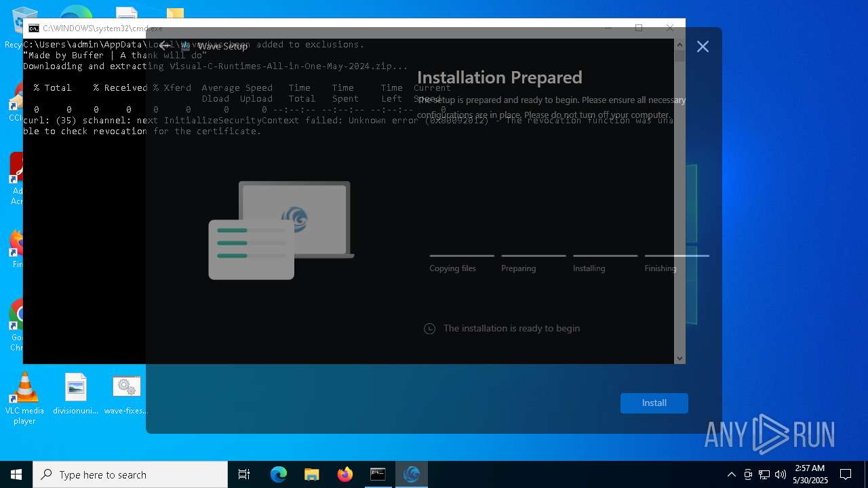Switch to Wave Setup via taskbar icon
Image resolution: width=868 pixels, height=488 pixels.
(411, 474)
